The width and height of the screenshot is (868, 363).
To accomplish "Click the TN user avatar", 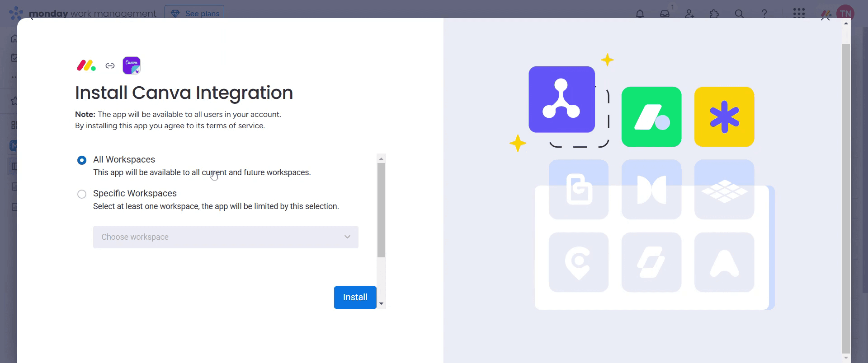I will click(x=845, y=14).
